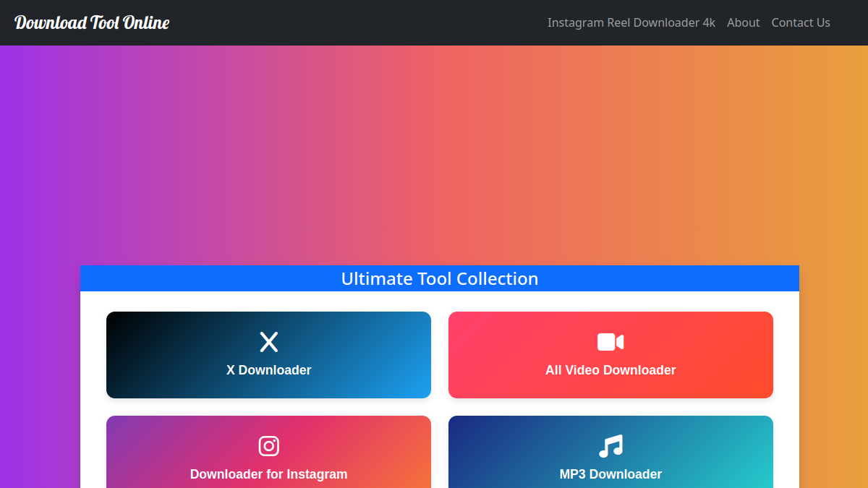Click the video camera icon

[610, 342]
